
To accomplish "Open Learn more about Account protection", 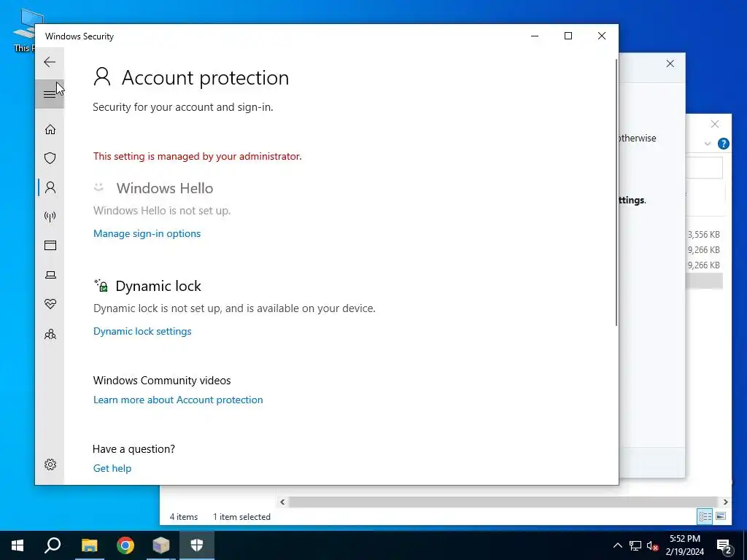I will pyautogui.click(x=178, y=400).
